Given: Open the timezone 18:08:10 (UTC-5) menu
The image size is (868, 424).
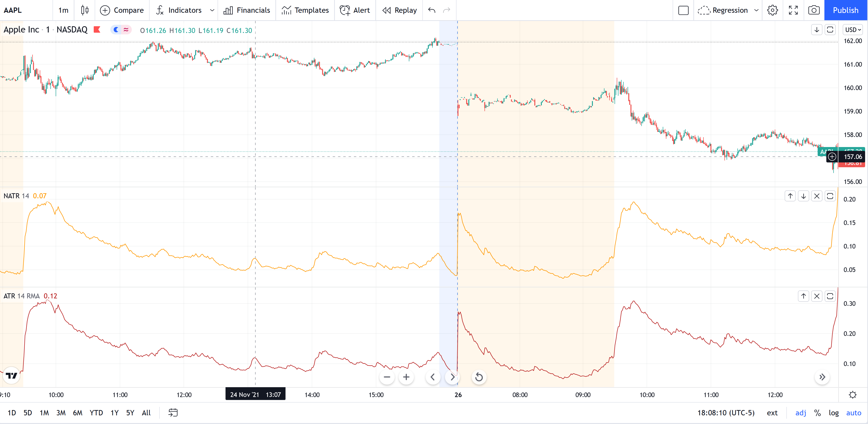Looking at the screenshot, I should point(726,413).
